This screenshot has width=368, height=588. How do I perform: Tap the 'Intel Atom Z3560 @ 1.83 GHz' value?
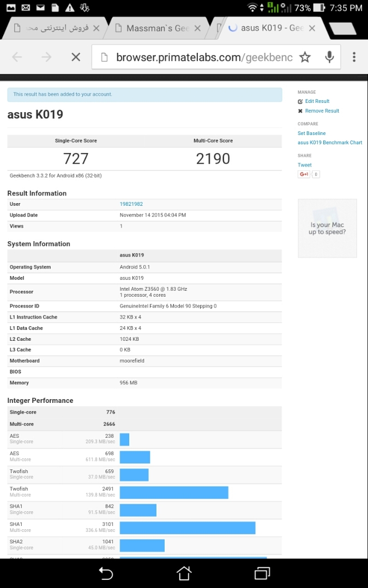pyautogui.click(x=153, y=289)
